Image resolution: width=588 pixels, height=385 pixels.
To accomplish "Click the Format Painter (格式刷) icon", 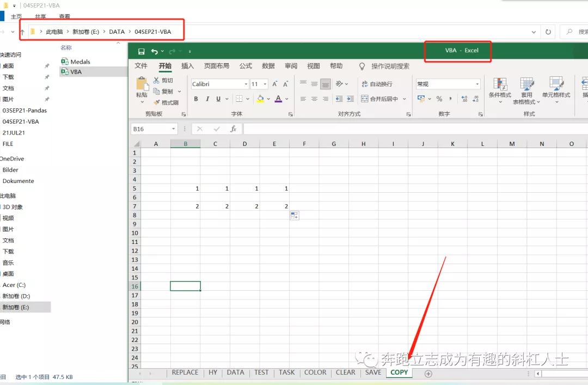I will (157, 102).
